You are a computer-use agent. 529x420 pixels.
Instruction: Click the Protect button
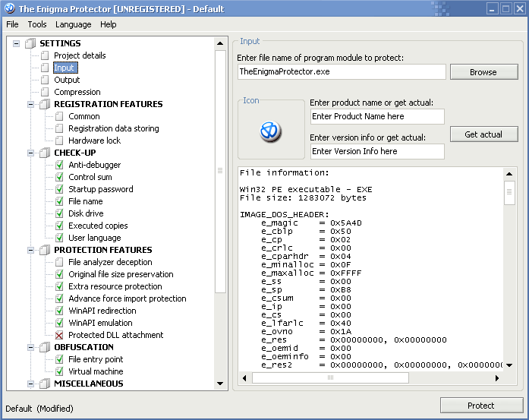pos(481,406)
